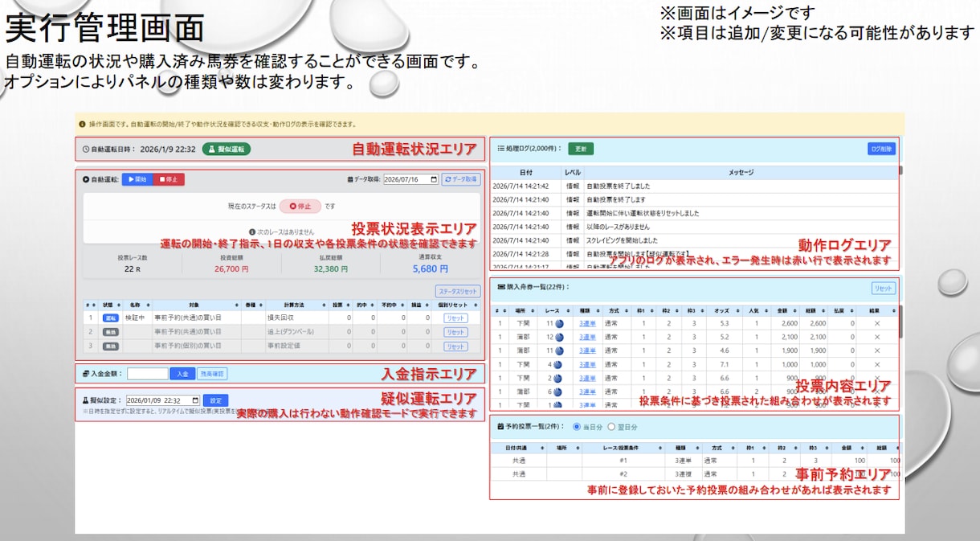Sort purchased tickets by 結果 column
Image resolution: width=980 pixels, height=541 pixels.
pyautogui.click(x=877, y=309)
